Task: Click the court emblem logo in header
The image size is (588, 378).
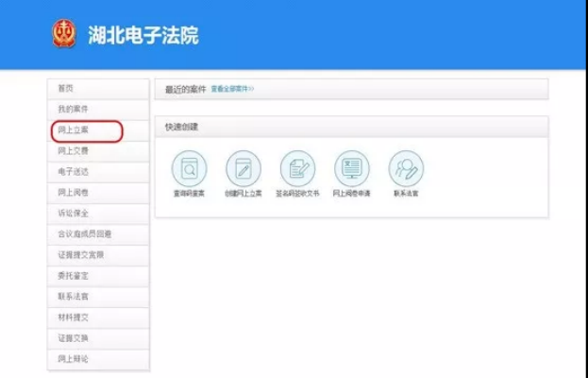Action: pos(64,35)
